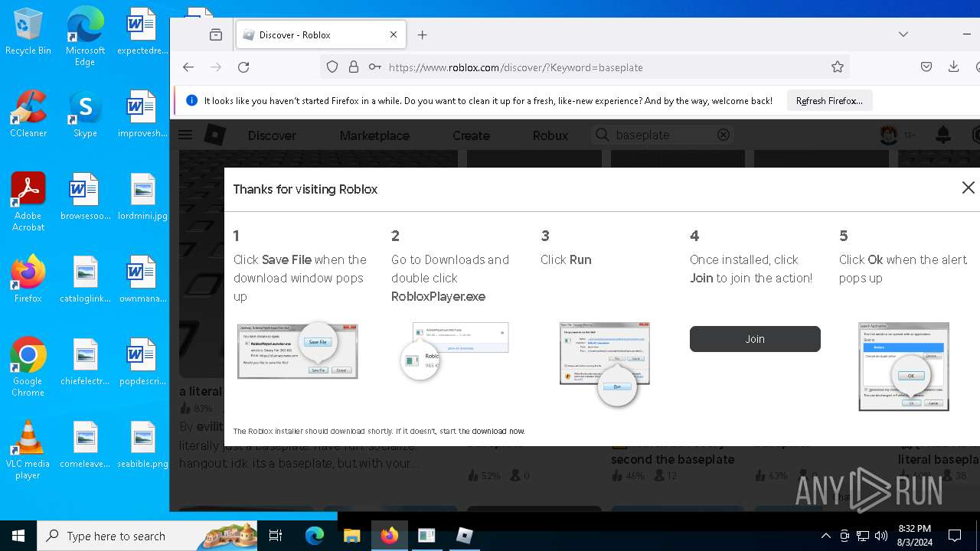Open CCleaner desktop shortcut
This screenshot has width=980, height=551.
pos(28,113)
